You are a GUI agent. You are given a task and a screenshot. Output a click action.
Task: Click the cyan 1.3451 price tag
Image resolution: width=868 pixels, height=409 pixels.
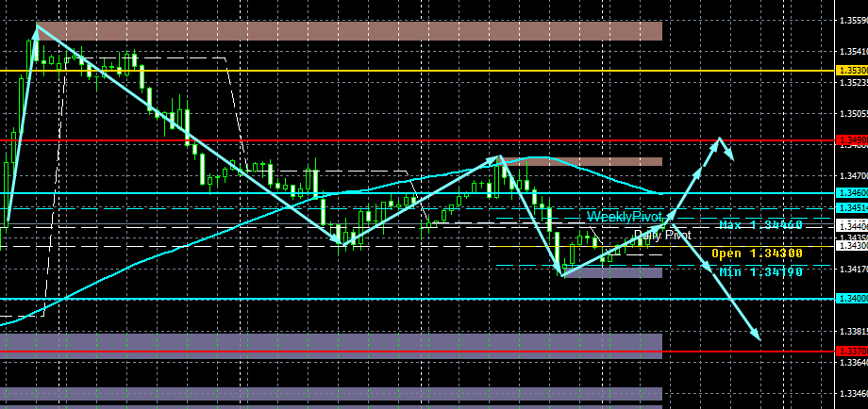tap(851, 208)
